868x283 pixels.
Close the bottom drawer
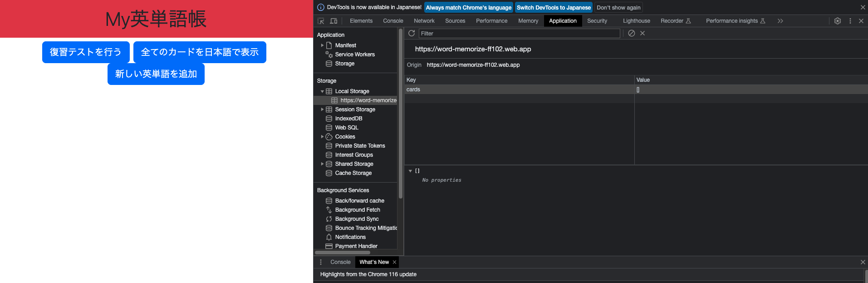coord(863,262)
